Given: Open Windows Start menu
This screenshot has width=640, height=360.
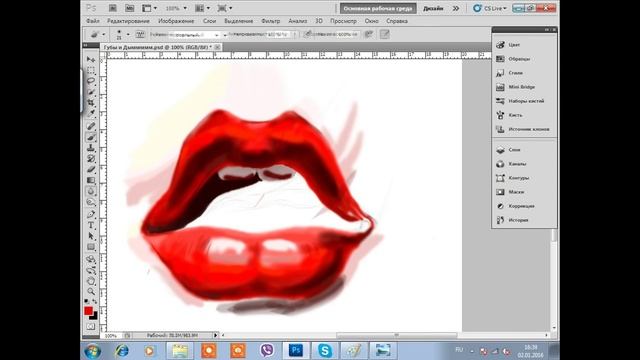Looking at the screenshot, I should [93, 351].
